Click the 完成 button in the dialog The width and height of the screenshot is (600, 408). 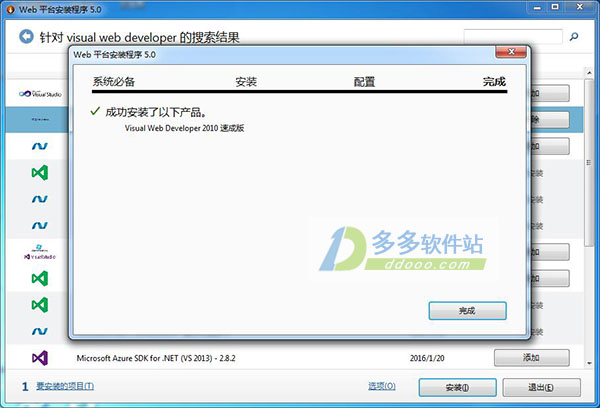point(467,311)
